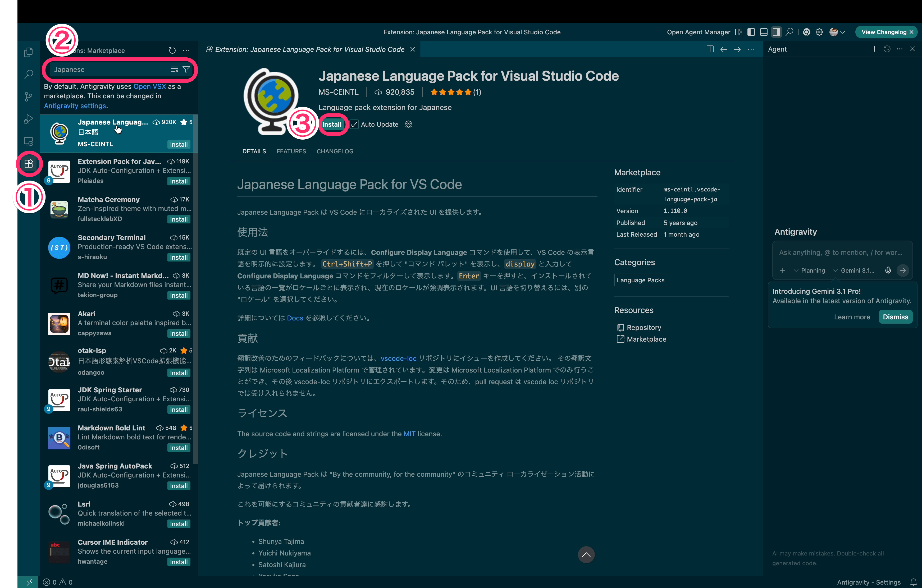Open the Remote Explorer view

pos(28,141)
